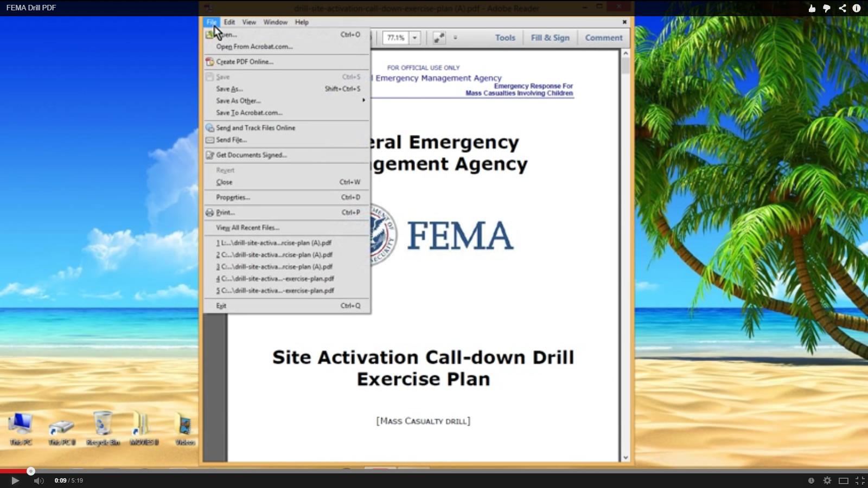Viewport: 868px width, 488px height.
Task: Open the toolbar options small arrow
Action: [x=455, y=38]
